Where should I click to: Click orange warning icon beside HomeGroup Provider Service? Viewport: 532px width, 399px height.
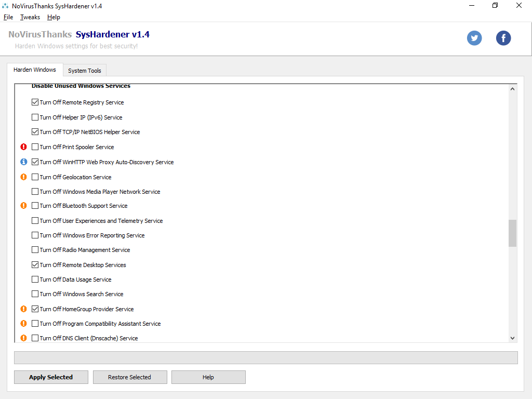click(x=23, y=309)
